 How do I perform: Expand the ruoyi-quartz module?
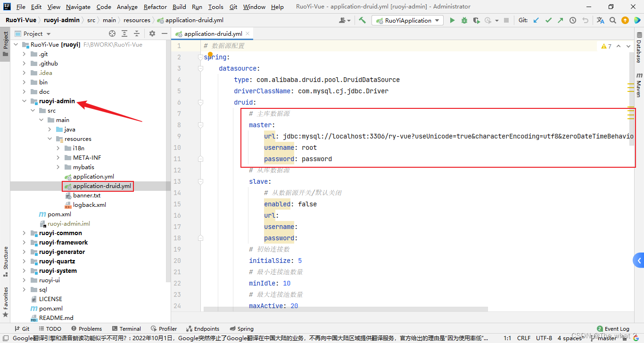click(24, 261)
